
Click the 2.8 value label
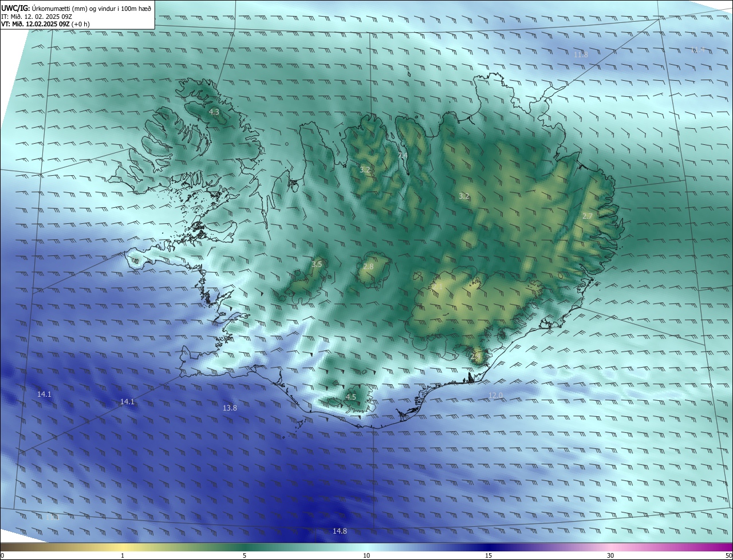click(x=368, y=267)
